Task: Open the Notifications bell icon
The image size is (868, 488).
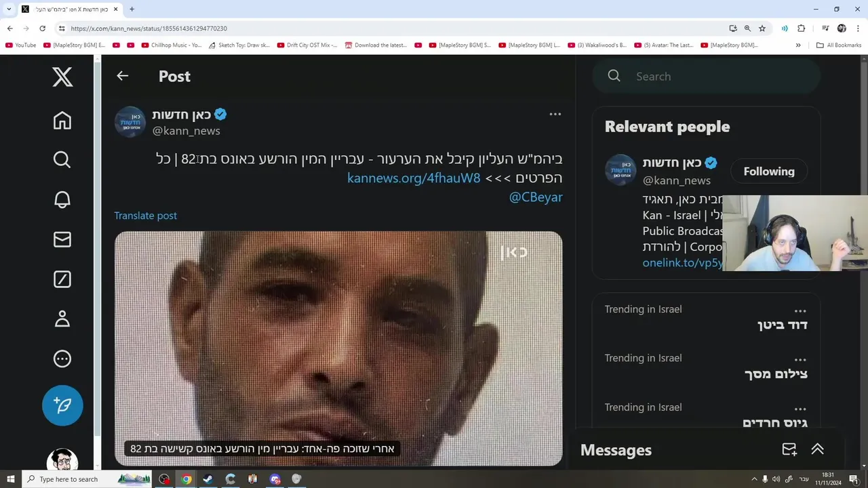Action: coord(62,199)
